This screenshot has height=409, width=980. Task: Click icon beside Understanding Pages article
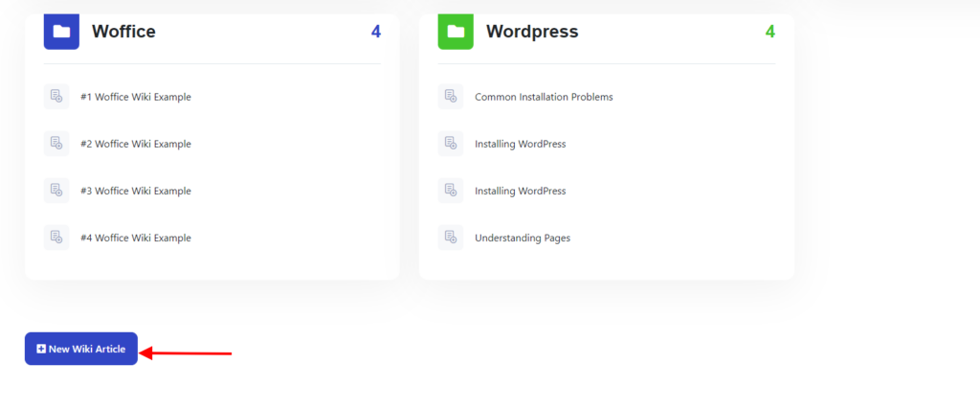coord(451,238)
